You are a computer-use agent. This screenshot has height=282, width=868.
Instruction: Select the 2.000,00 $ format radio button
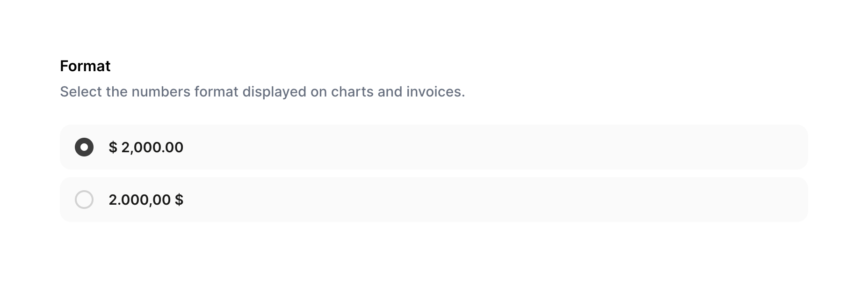point(85,200)
